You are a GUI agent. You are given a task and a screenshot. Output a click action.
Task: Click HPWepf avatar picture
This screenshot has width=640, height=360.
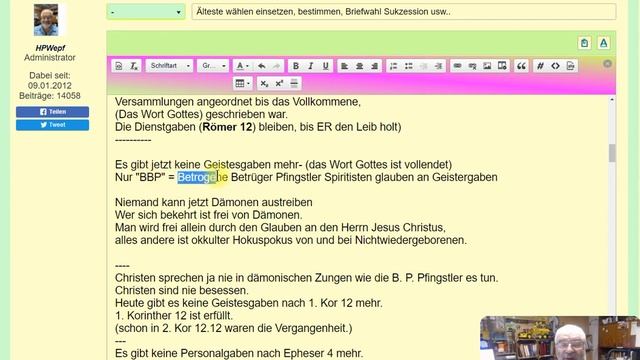pyautogui.click(x=46, y=20)
